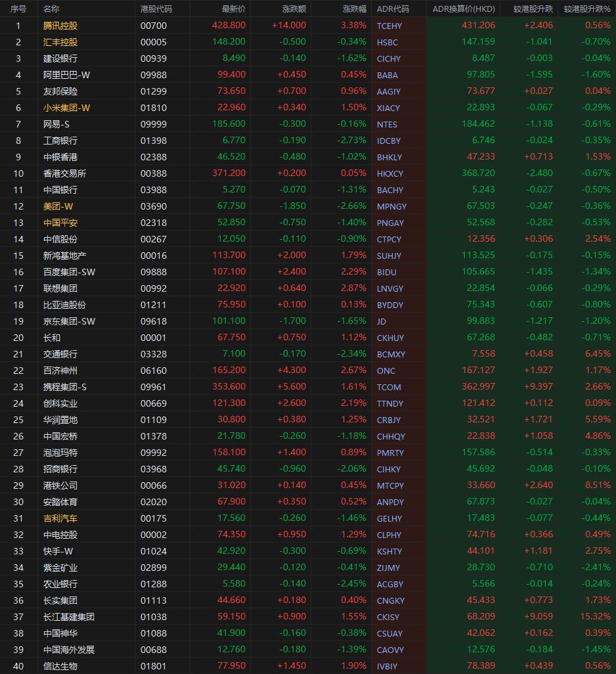Select the 携程集团-S row name
616x674 pixels.
(x=64, y=387)
